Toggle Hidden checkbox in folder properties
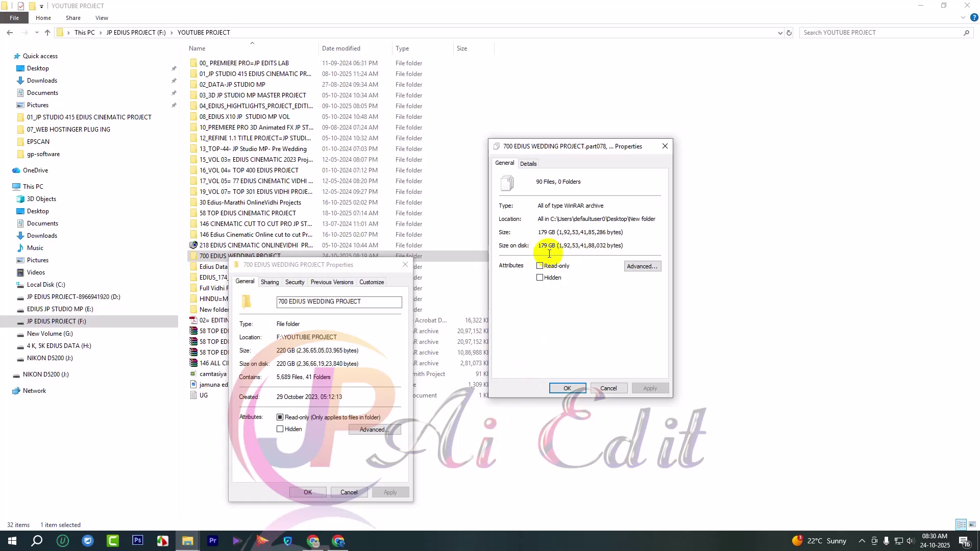Image resolution: width=980 pixels, height=551 pixels. tap(280, 429)
